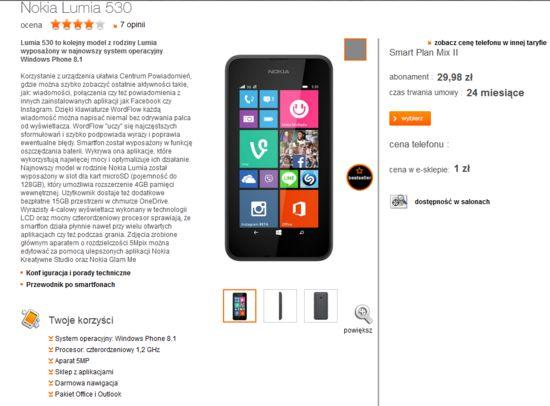550x406 pixels.
Task: Show the back view phone thumbnail
Action: [321, 306]
